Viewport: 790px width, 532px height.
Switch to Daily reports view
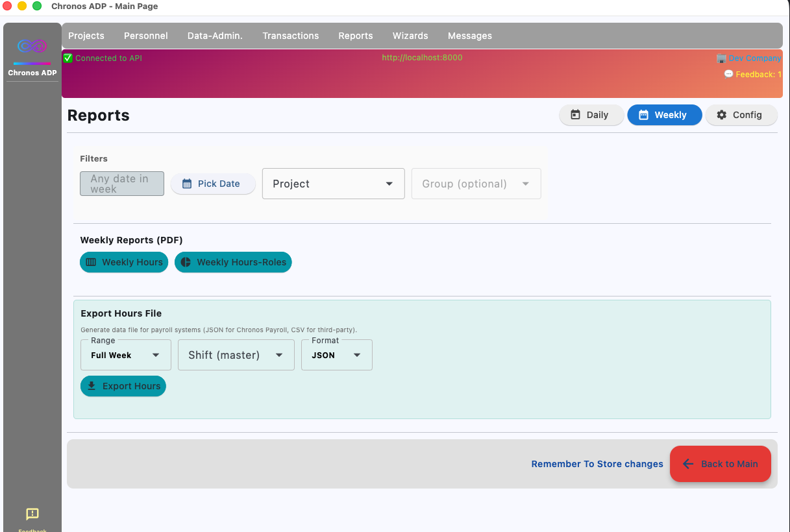coord(591,115)
